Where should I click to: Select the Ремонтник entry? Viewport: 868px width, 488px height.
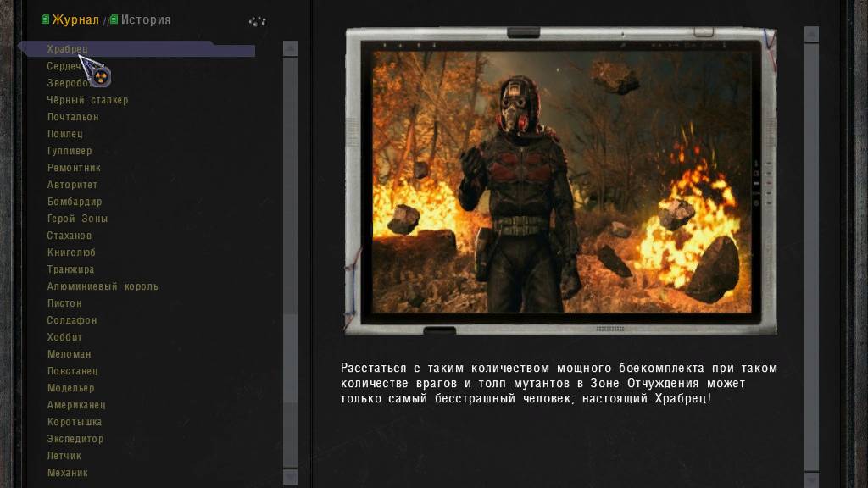click(74, 168)
